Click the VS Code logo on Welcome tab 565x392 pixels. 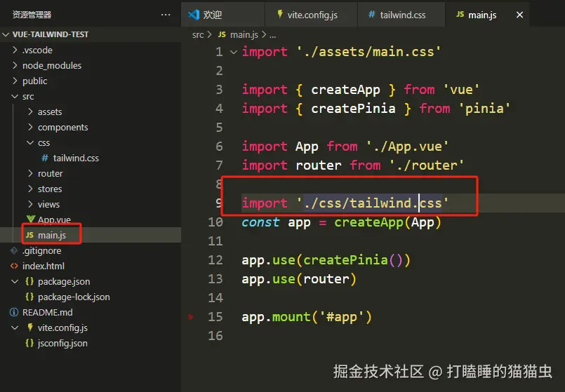pos(194,15)
